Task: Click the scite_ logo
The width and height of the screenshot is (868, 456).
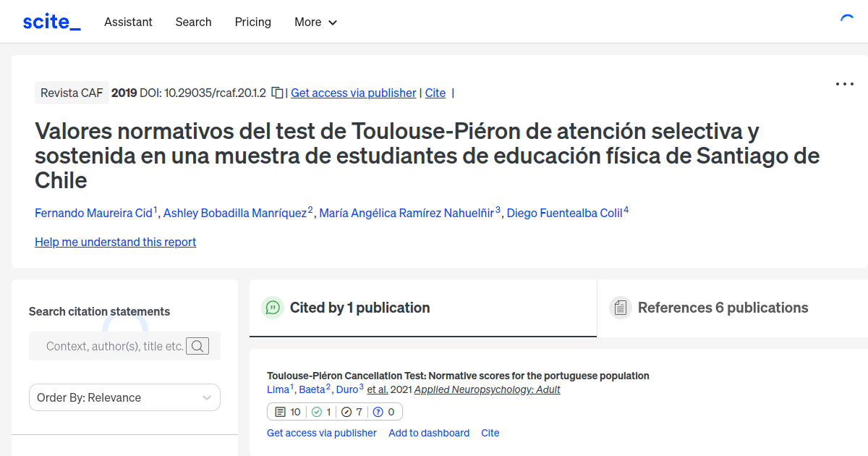Action: point(51,22)
